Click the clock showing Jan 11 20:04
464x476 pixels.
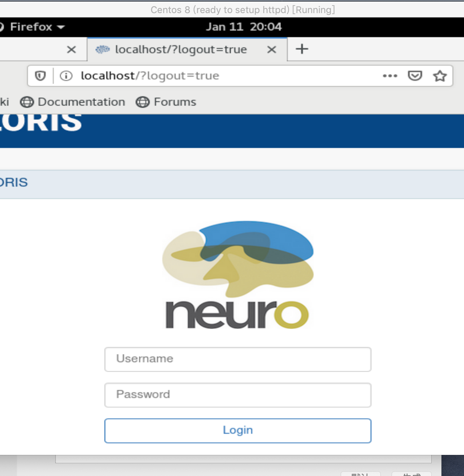click(x=244, y=27)
